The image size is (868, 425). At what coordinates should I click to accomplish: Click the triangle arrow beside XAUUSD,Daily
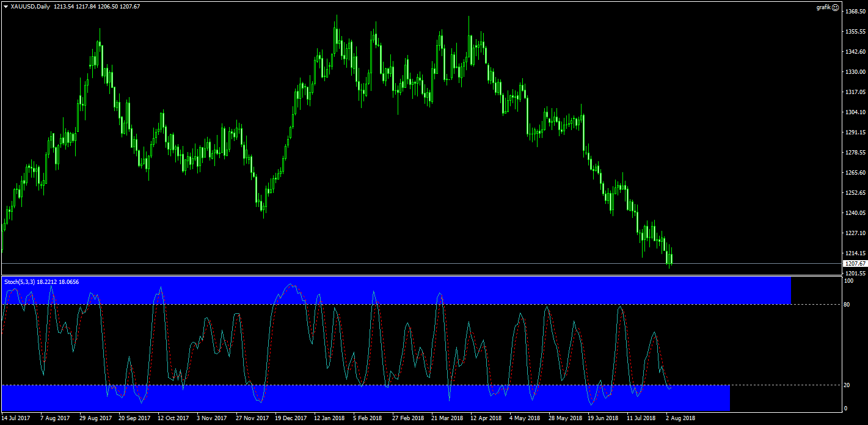click(x=6, y=7)
